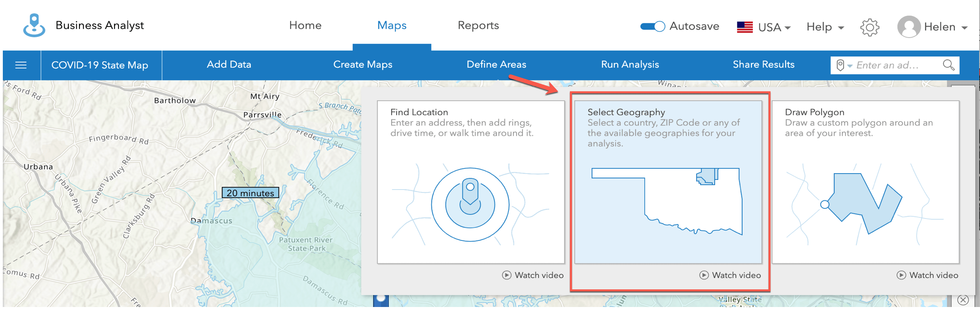The width and height of the screenshot is (980, 309).
Task: Open the search type dropdown arrow
Action: pos(850,66)
